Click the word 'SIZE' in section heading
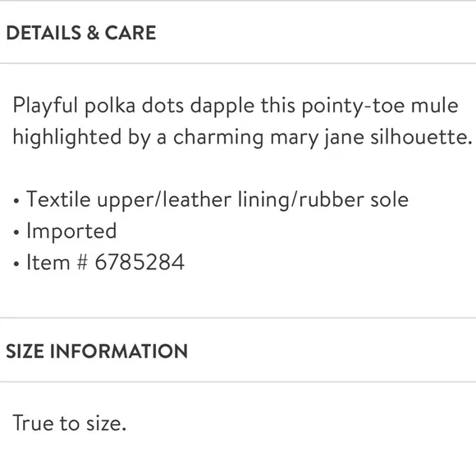476x476 pixels. coord(25,351)
